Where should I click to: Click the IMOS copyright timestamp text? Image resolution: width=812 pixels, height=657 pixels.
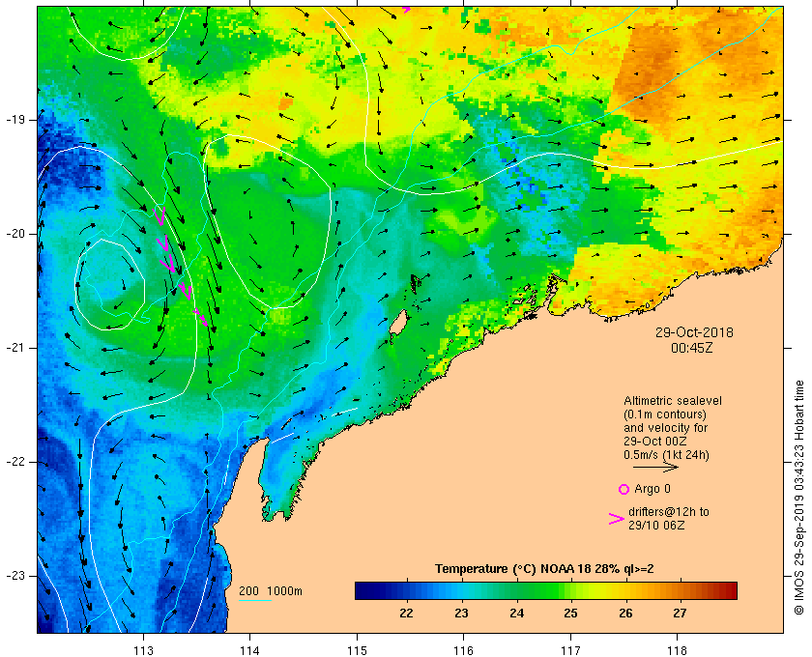click(x=798, y=498)
